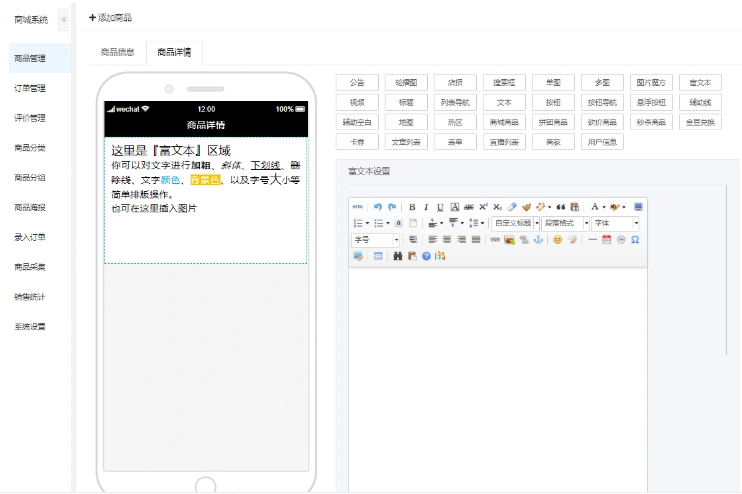Click the italic formatting icon
742x494 pixels.
(x=426, y=206)
